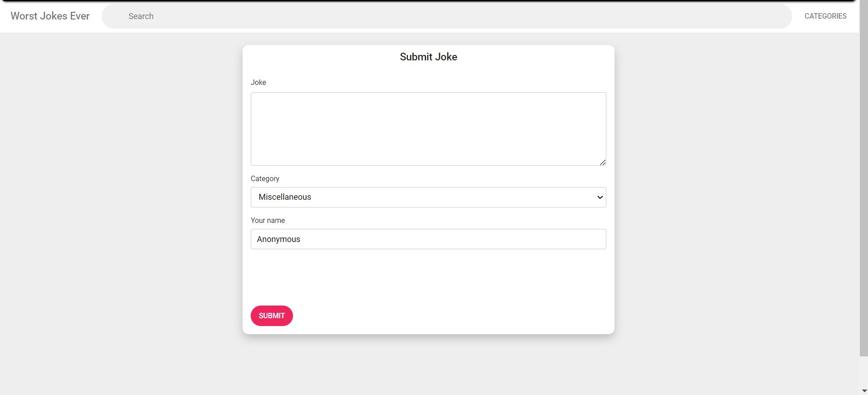Click the Anonymous text in name field
This screenshot has width=868, height=395.
tap(278, 239)
